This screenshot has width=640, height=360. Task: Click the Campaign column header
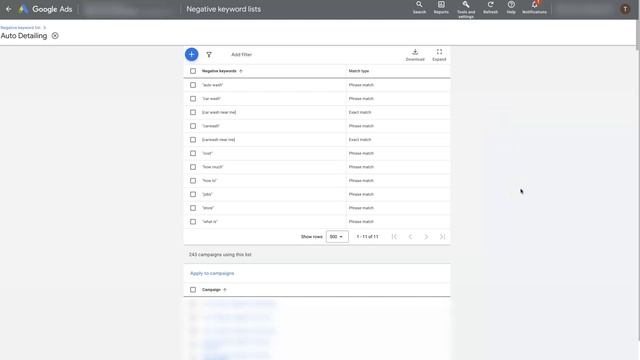[x=211, y=290]
